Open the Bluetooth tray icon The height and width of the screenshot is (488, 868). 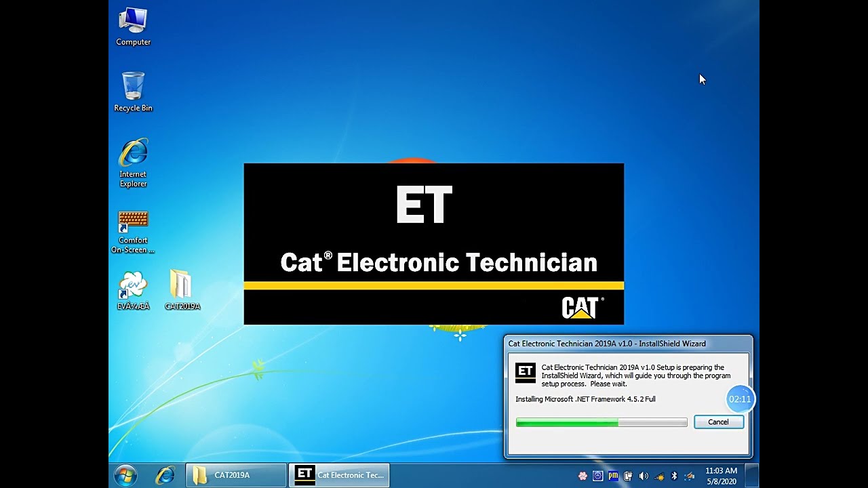point(674,476)
